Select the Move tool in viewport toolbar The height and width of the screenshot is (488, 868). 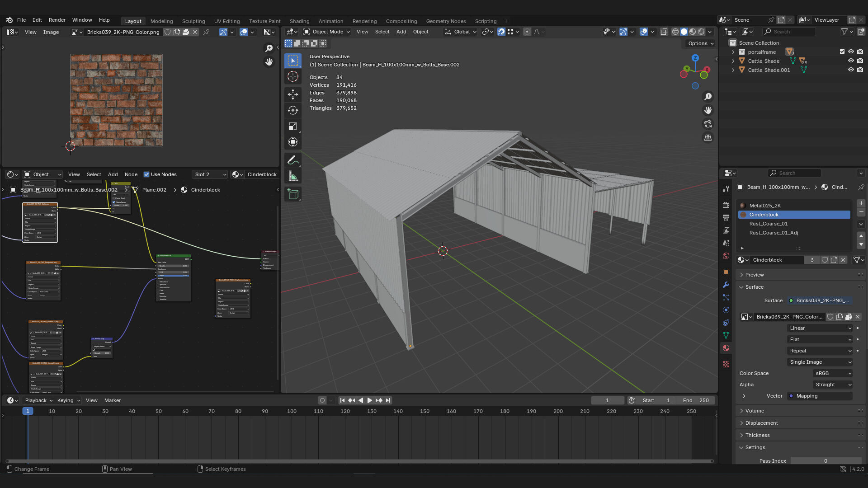[x=293, y=94]
